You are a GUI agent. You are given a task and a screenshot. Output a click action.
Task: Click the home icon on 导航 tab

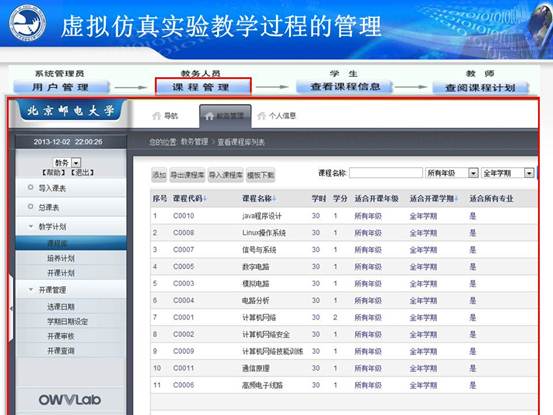point(156,116)
